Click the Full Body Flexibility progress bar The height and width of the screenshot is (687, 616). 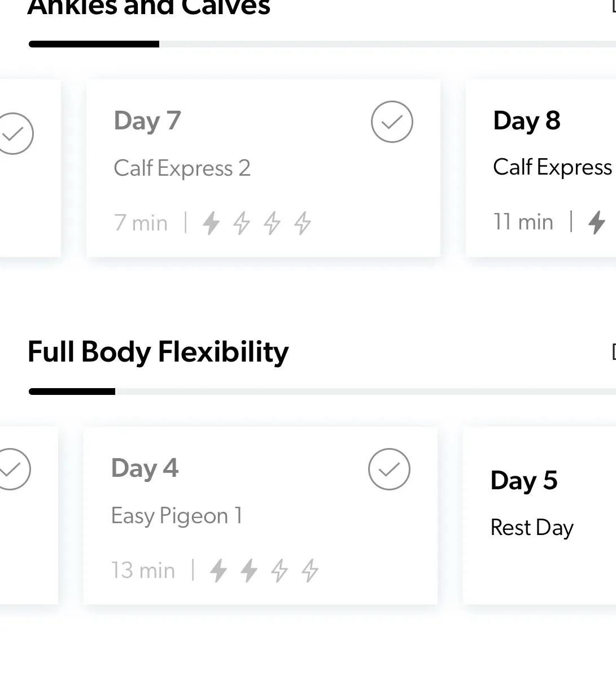pos(322,392)
